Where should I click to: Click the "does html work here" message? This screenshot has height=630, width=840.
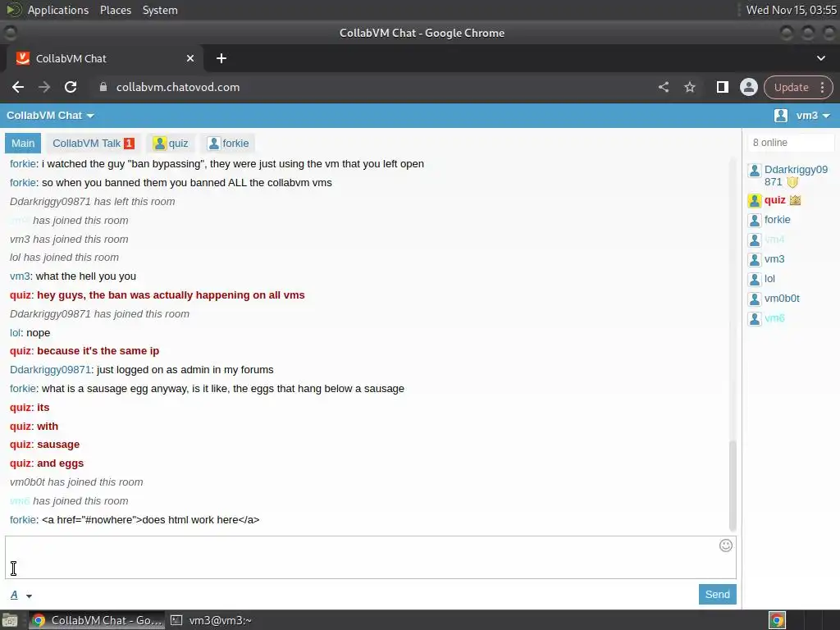click(151, 519)
